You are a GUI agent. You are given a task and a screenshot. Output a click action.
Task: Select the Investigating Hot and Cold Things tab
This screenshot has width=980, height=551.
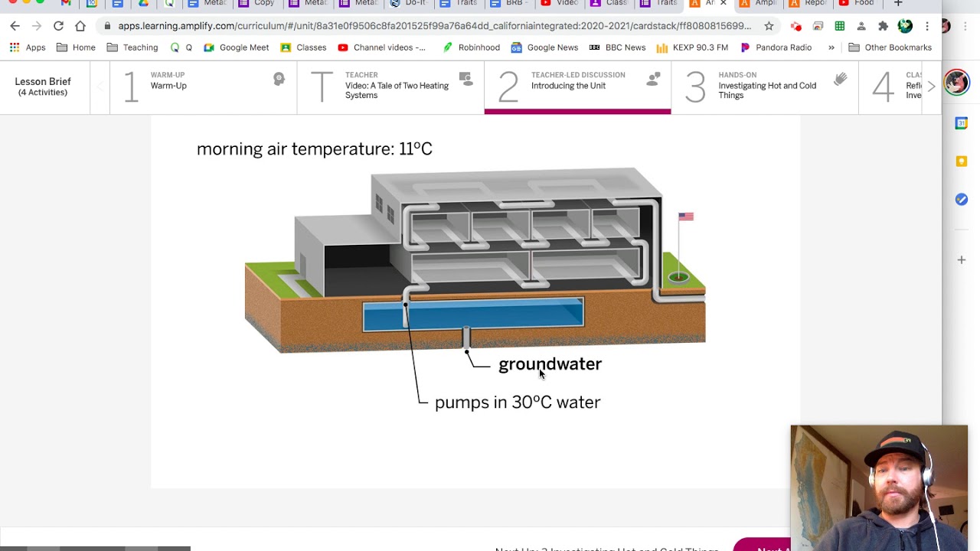(765, 86)
